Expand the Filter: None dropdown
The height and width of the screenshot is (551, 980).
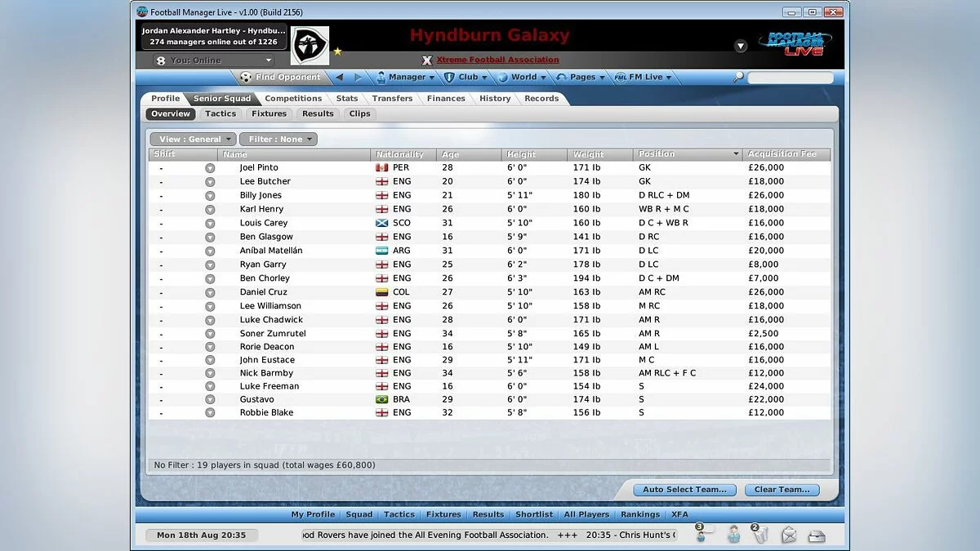pyautogui.click(x=278, y=140)
